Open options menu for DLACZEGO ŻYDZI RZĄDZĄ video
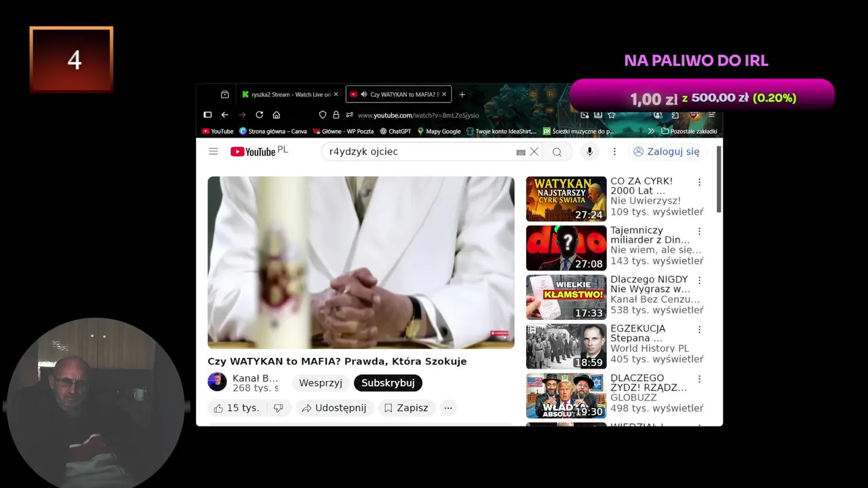 point(699,379)
